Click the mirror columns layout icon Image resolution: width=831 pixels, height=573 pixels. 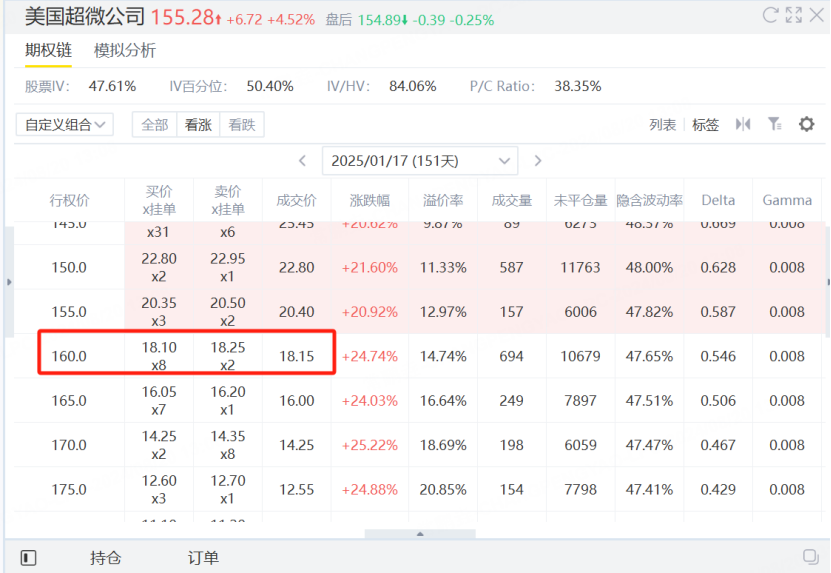click(x=743, y=125)
